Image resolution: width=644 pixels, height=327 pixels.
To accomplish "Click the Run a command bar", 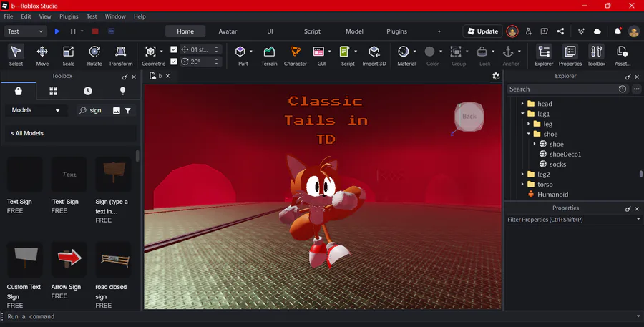I will 322,316.
